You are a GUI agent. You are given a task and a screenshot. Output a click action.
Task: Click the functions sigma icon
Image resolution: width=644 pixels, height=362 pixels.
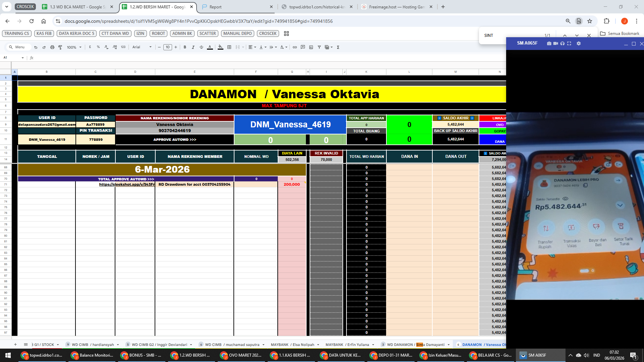pyautogui.click(x=338, y=47)
